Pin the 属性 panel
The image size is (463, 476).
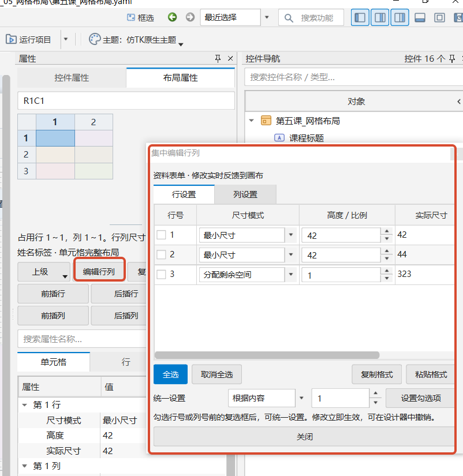pos(218,58)
